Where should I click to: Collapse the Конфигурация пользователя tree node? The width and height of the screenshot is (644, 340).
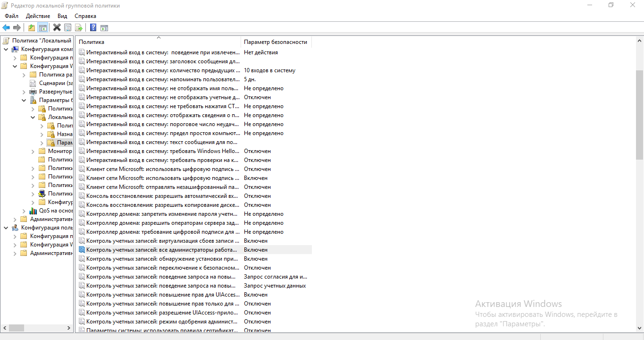click(x=6, y=228)
